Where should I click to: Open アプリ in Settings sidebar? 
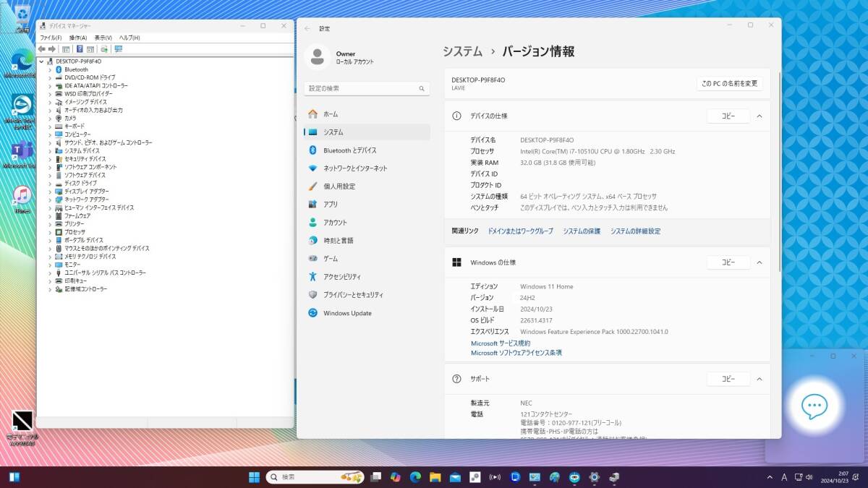(x=367, y=205)
